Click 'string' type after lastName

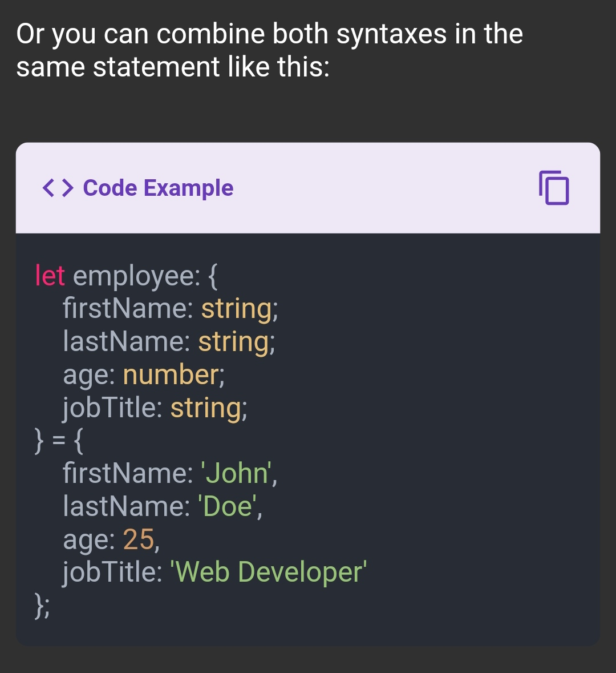point(233,342)
